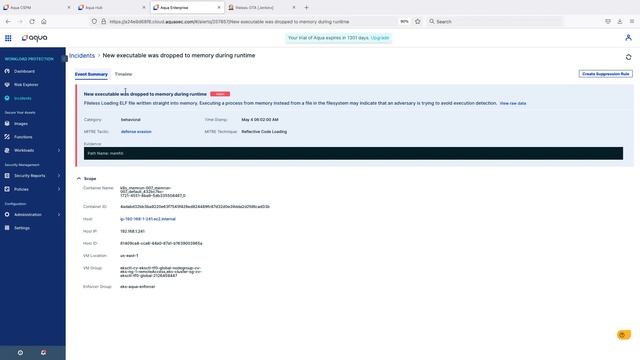Screen dimensions: 640x360
Task: Click the Upgrade trial link
Action: tap(380, 38)
